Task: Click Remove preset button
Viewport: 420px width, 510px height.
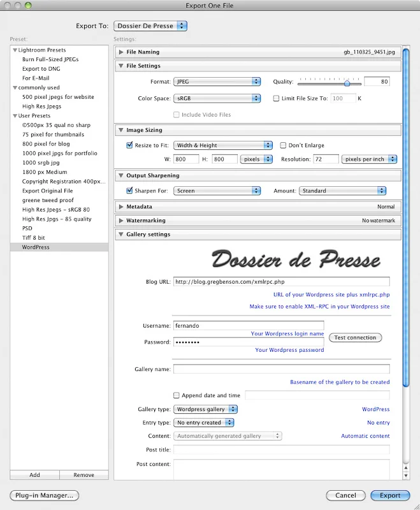Action: click(84, 475)
